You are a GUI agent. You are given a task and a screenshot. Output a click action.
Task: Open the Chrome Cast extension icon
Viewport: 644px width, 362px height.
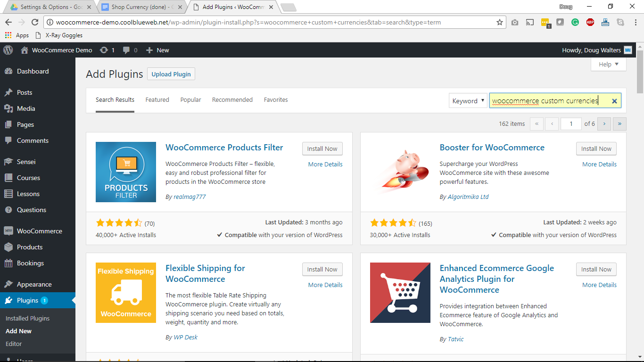pos(530,22)
